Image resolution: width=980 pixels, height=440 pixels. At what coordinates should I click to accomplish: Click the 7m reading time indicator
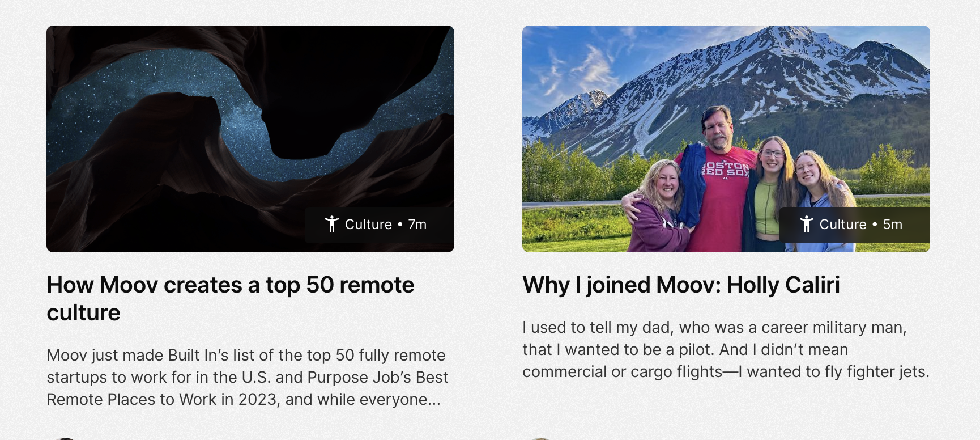click(x=417, y=225)
